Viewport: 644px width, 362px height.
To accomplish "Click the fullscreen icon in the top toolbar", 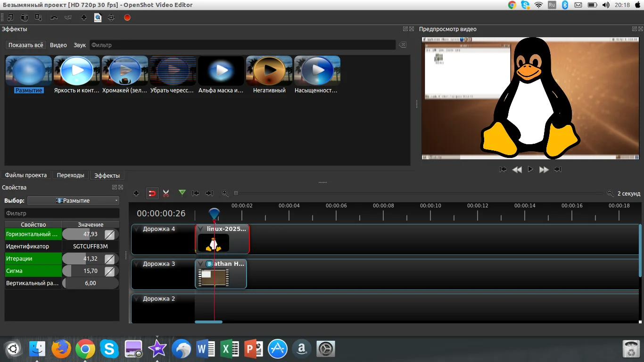I will (x=111, y=18).
